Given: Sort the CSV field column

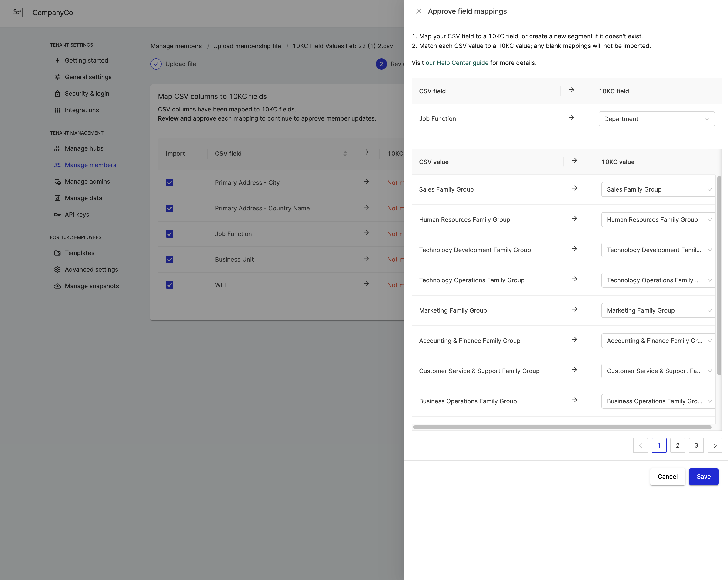Looking at the screenshot, I should tap(345, 154).
